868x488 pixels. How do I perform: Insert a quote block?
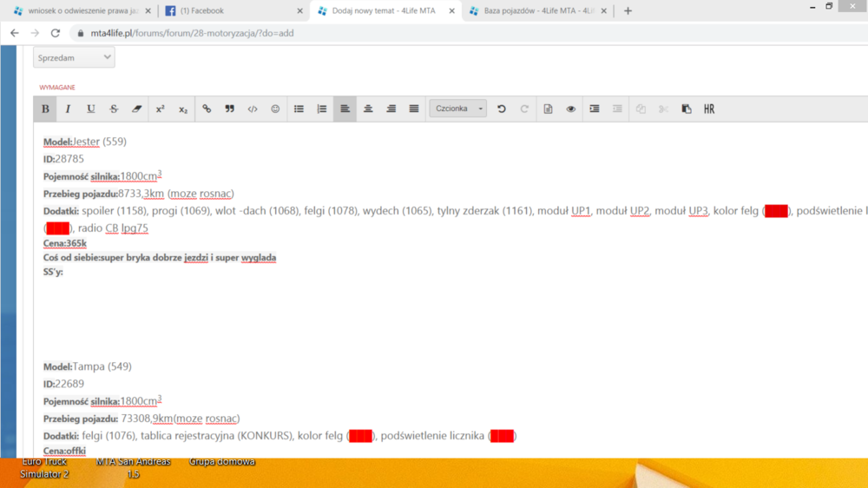click(229, 109)
